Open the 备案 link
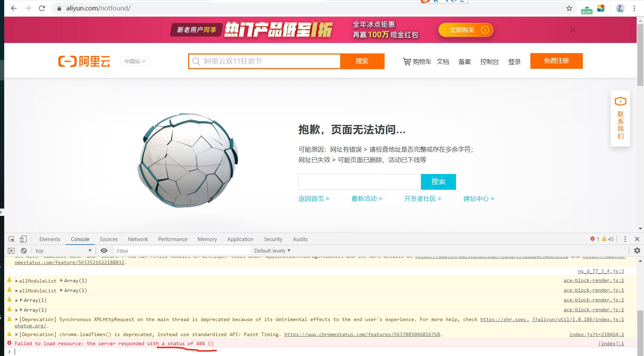Viewport: 644px width, 356px height. coord(465,62)
